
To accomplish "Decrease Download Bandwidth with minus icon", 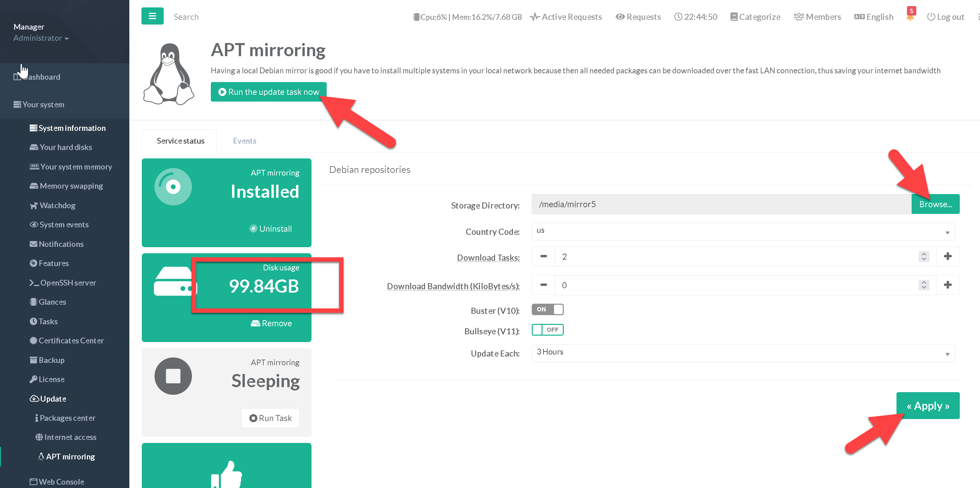I will (543, 285).
